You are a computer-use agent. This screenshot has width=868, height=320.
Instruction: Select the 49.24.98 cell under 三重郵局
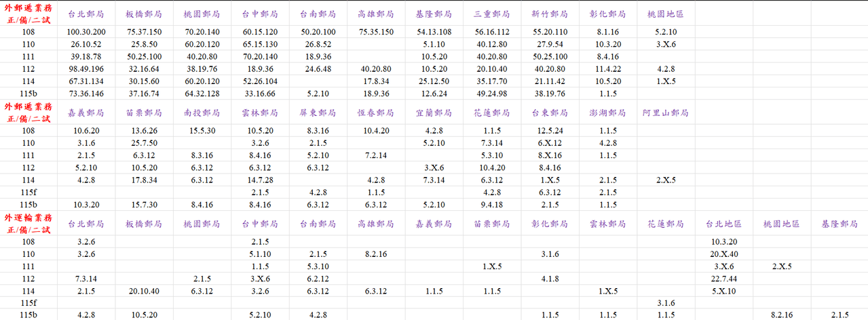[492, 94]
